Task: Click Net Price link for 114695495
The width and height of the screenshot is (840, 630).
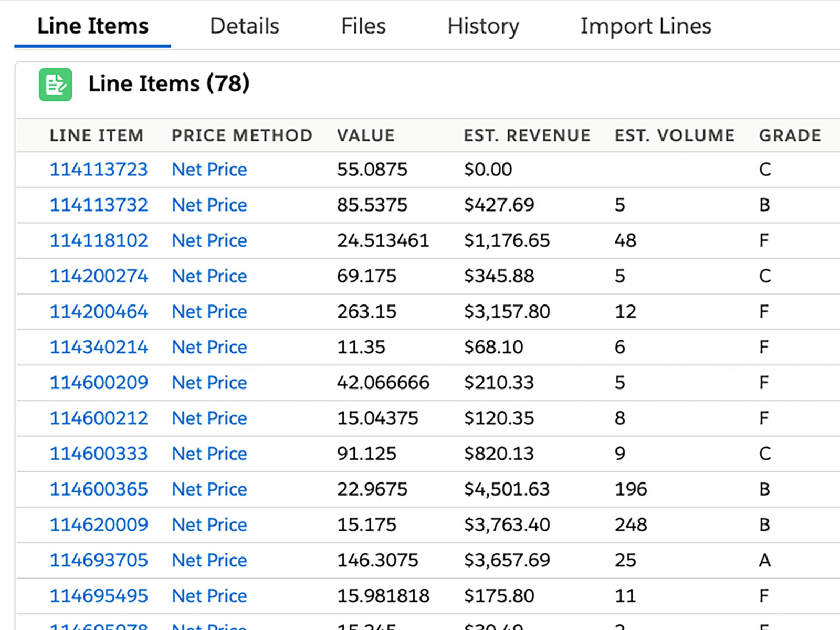Action: 209,596
